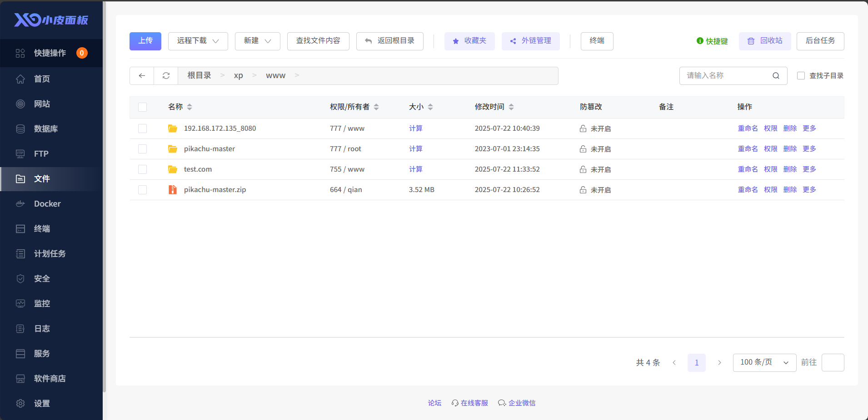Click the home icon in the sidebar
The height and width of the screenshot is (420, 868).
coord(20,79)
